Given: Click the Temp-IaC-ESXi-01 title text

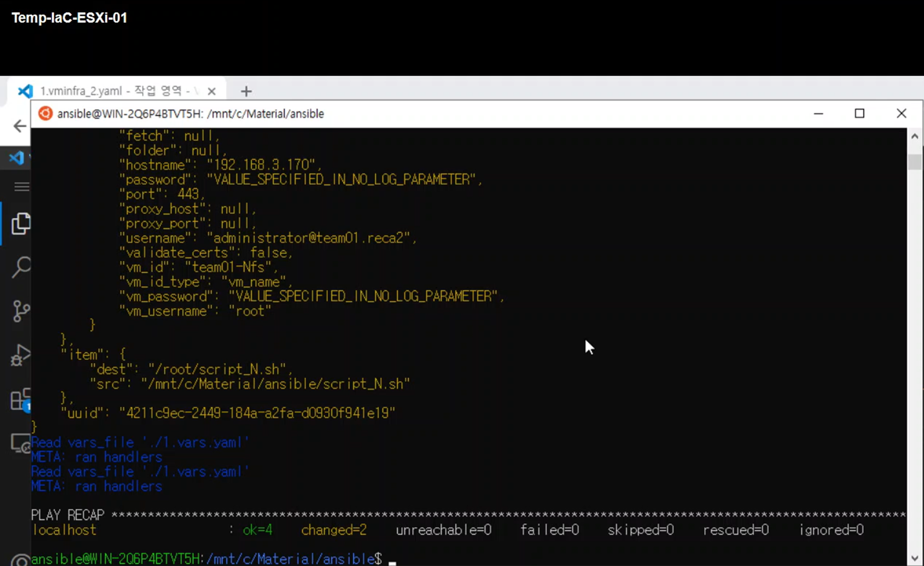Looking at the screenshot, I should click(70, 18).
